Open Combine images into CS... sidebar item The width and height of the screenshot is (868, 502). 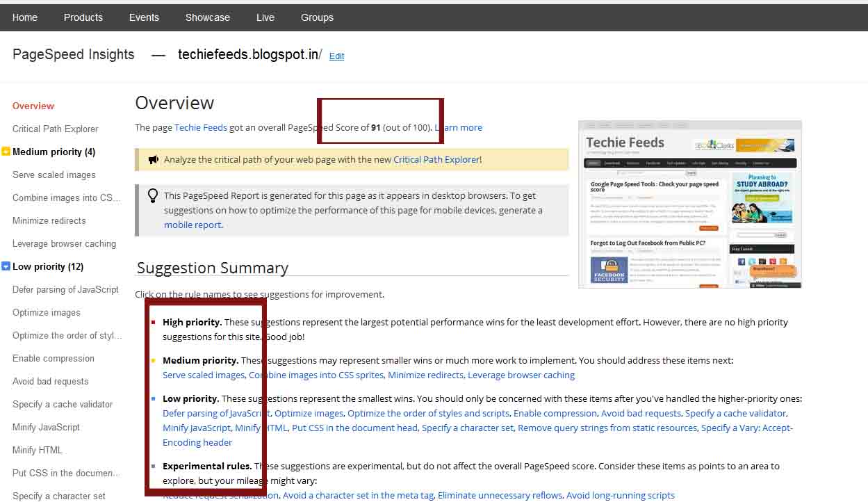(x=67, y=197)
